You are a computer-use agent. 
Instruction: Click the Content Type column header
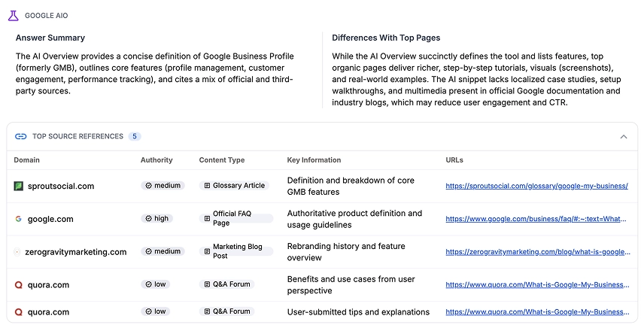click(222, 160)
